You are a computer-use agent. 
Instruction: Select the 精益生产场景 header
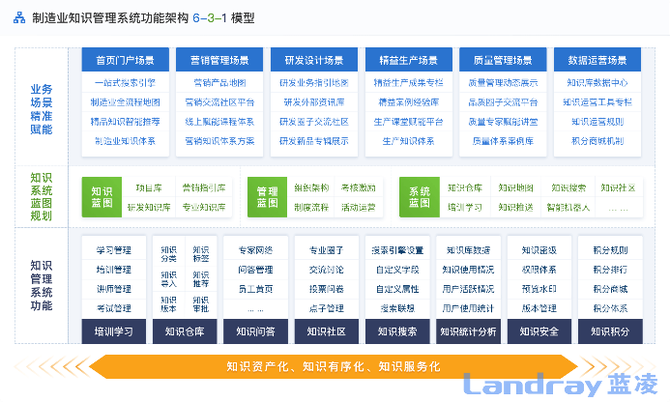click(408, 60)
